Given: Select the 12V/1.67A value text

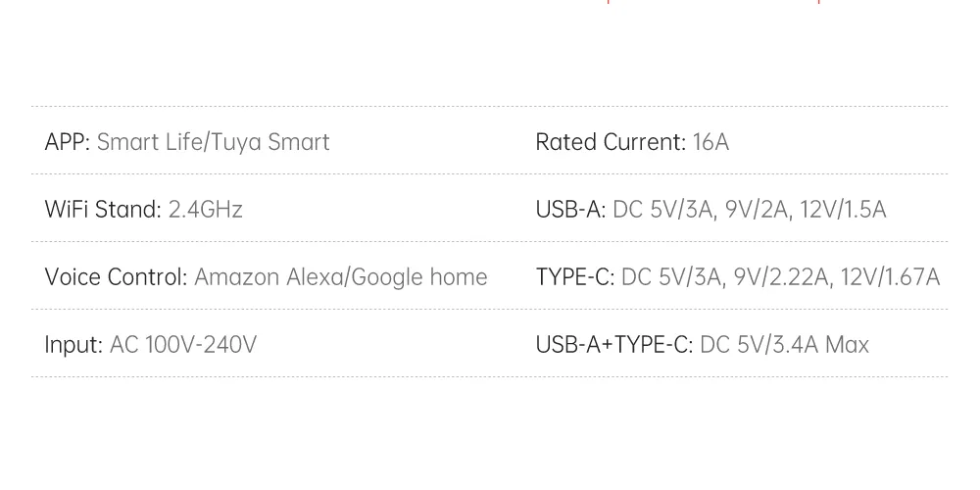Looking at the screenshot, I should 890,277.
